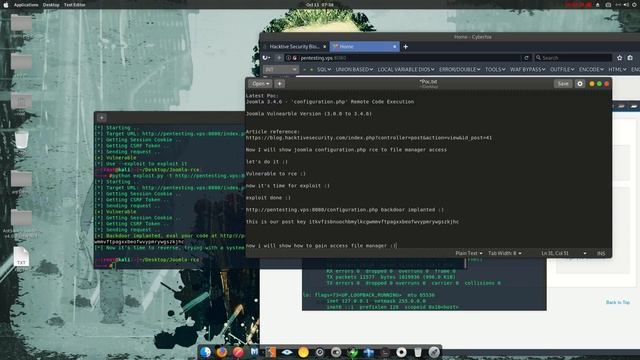Open a new browser tab
This screenshot has width=640, height=360.
click(405, 47)
